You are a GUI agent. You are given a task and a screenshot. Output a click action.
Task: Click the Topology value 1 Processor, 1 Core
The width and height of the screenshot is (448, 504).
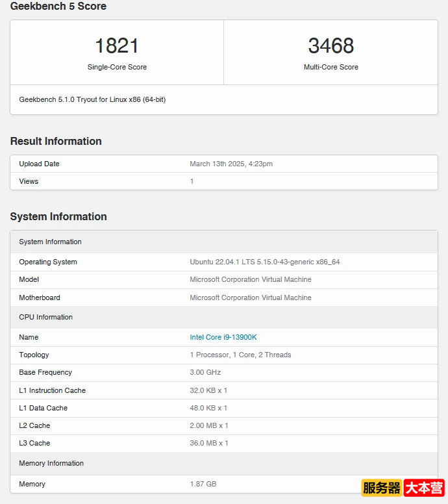pos(240,355)
